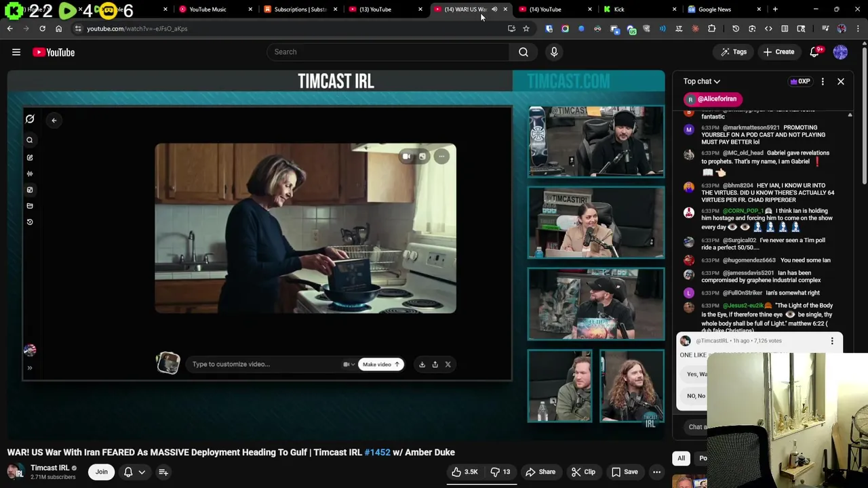This screenshot has height=488, width=868.
Task: Open the media controls icon in toolbar
Action: pos(825,28)
